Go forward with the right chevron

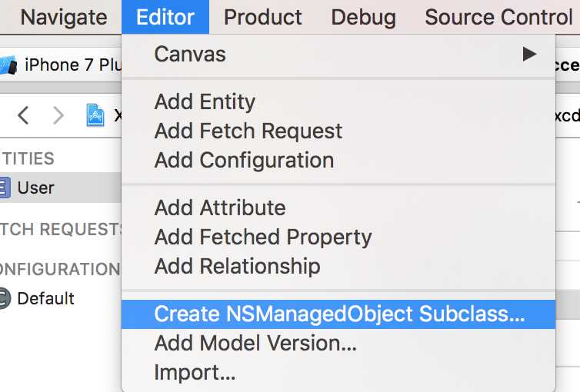(x=58, y=115)
